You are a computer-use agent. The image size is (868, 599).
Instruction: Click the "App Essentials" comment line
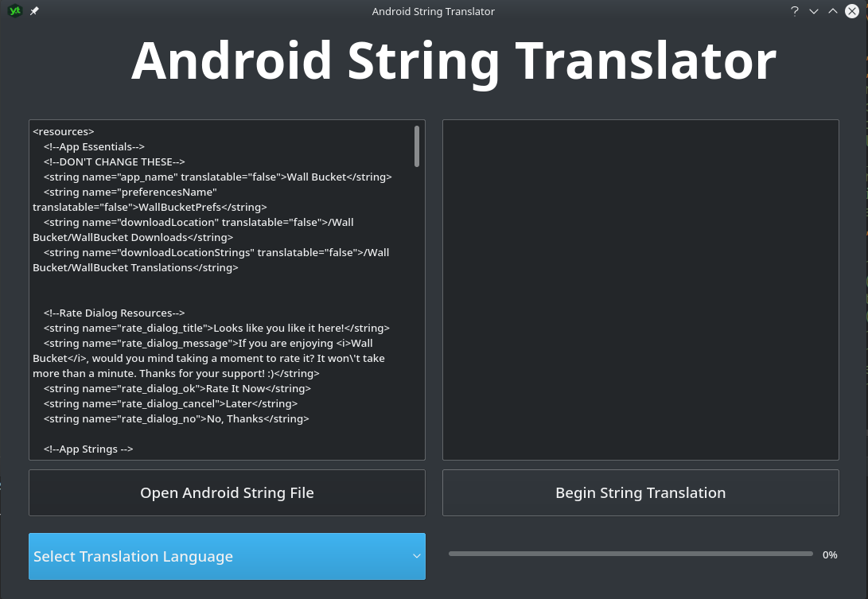tap(94, 146)
